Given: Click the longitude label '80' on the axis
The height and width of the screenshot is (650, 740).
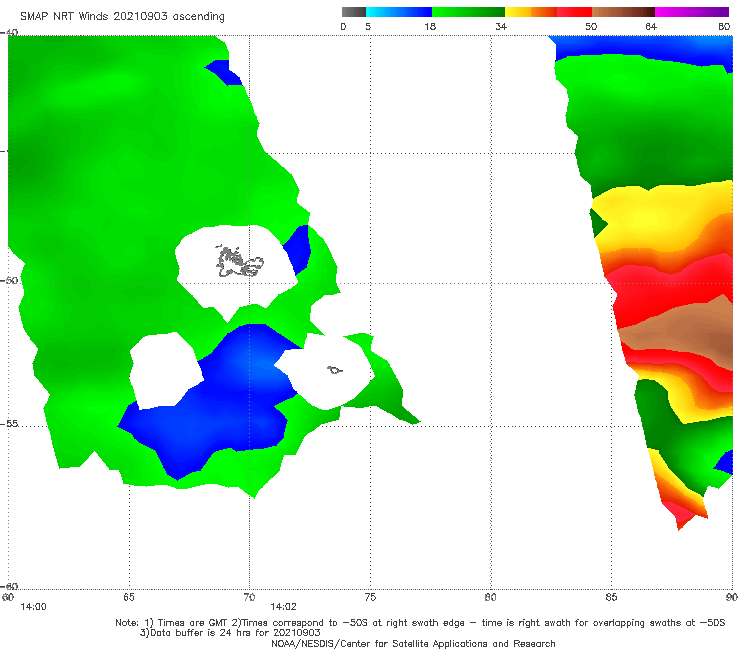Looking at the screenshot, I should point(491,597).
